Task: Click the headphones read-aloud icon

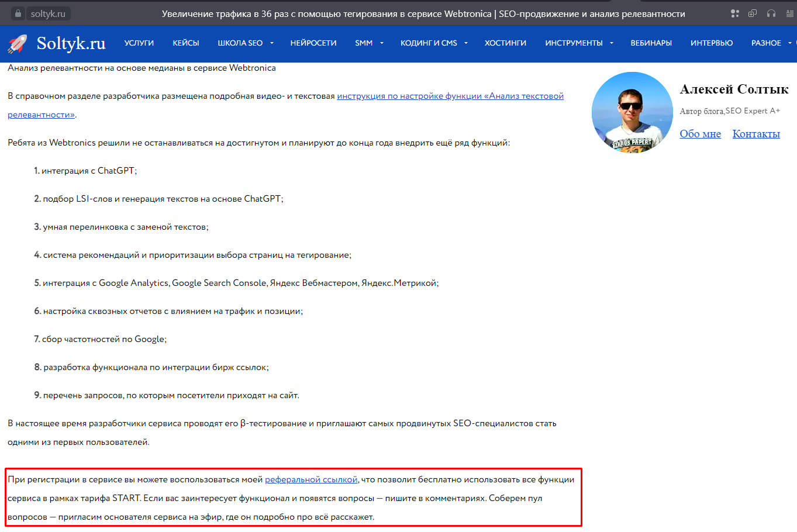Action: [771, 13]
